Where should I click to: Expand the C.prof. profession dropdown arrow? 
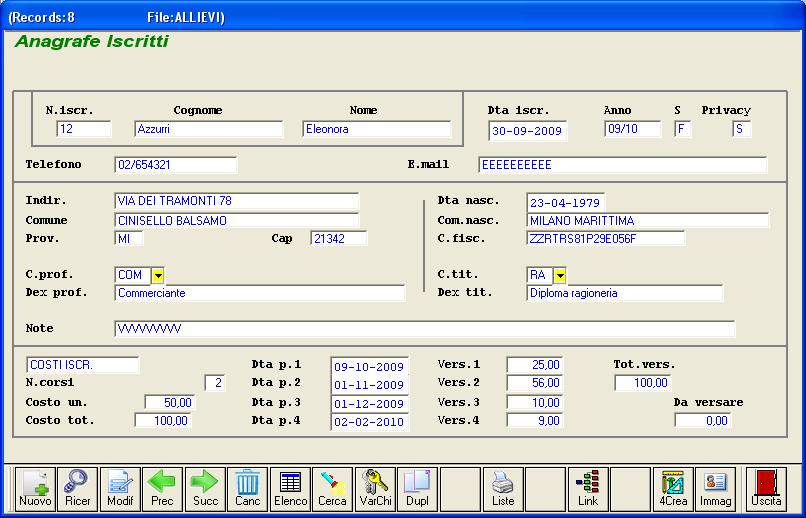coord(158,275)
